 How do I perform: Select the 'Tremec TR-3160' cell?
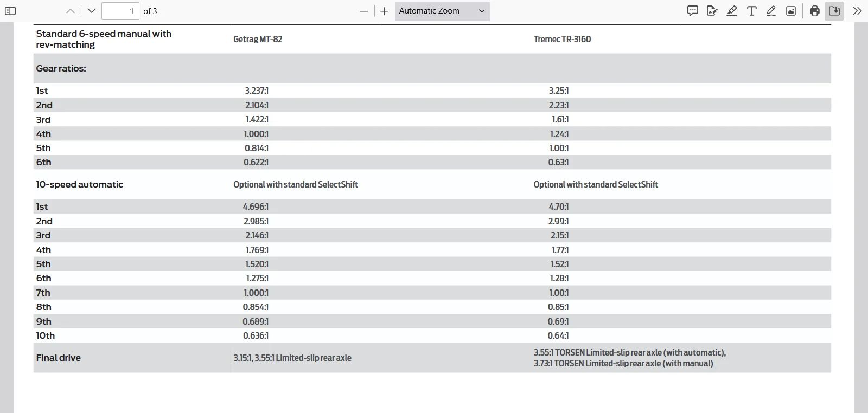point(562,39)
